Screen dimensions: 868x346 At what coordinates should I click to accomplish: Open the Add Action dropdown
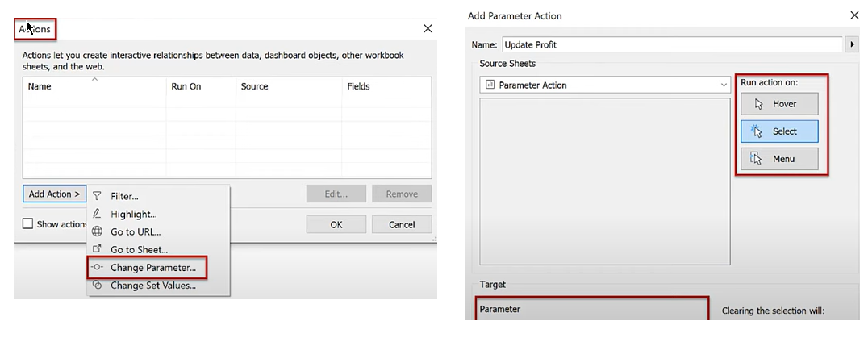click(x=54, y=194)
